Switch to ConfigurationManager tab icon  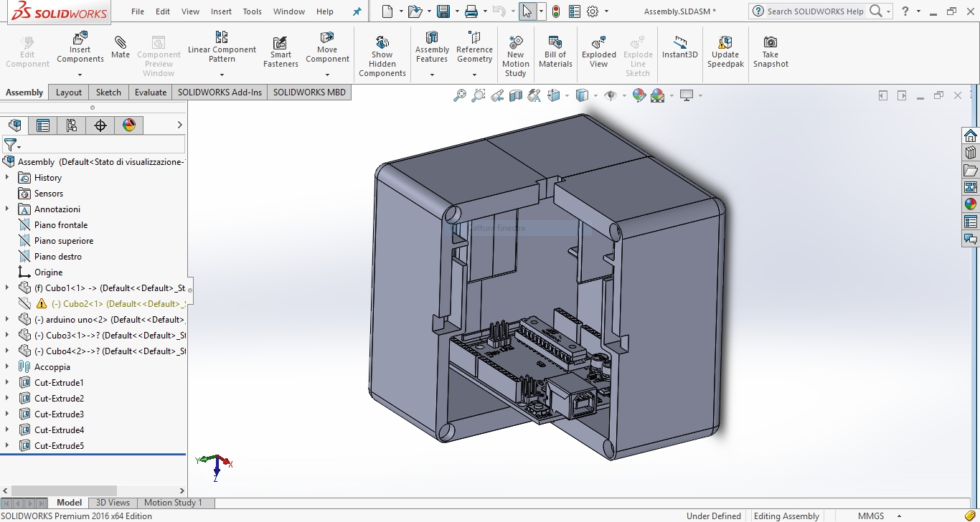[x=72, y=125]
